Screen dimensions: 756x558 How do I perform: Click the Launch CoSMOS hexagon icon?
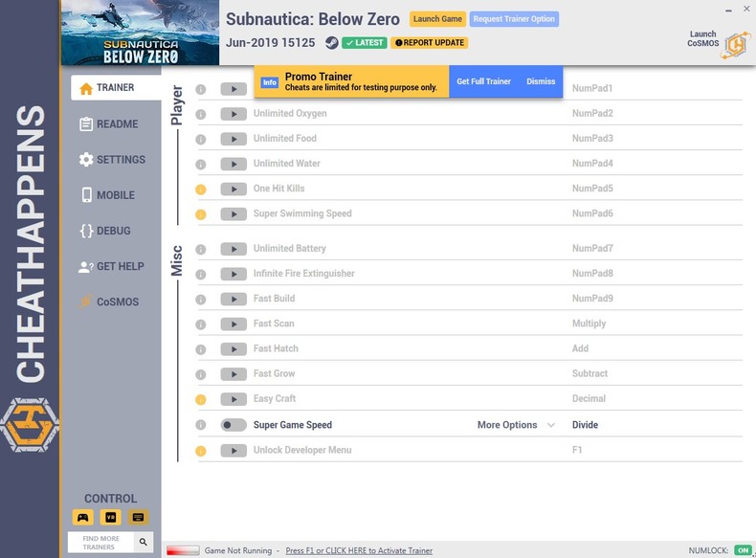(x=735, y=45)
